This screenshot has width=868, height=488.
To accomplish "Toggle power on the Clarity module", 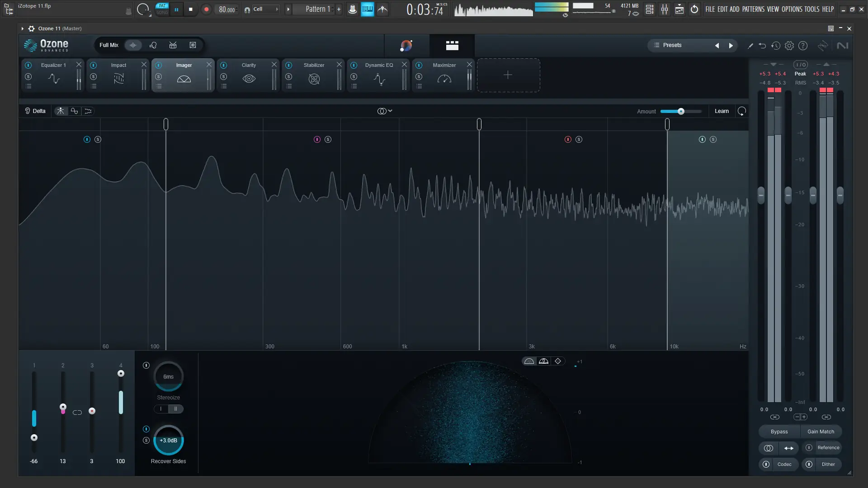I will click(224, 65).
